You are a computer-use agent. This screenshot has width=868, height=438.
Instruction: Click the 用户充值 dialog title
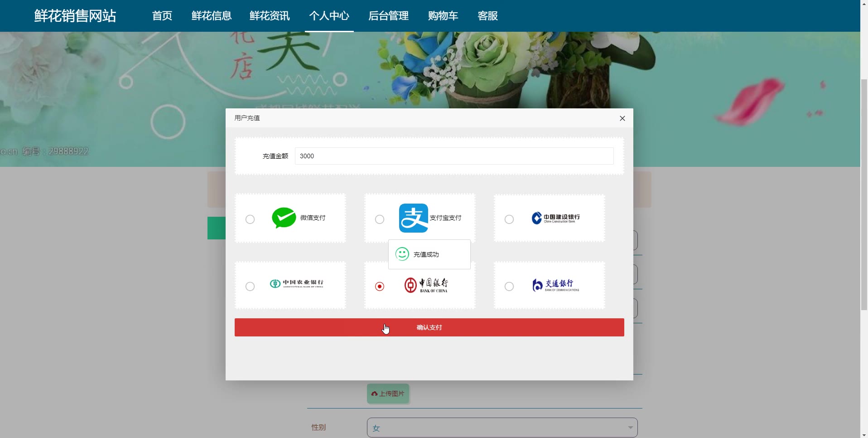pyautogui.click(x=247, y=118)
